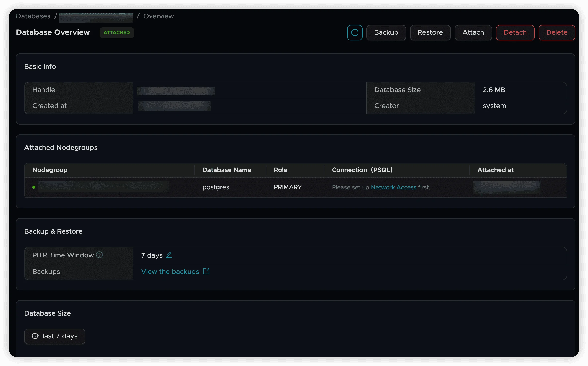
Task: Open View the backups link
Action: click(170, 271)
